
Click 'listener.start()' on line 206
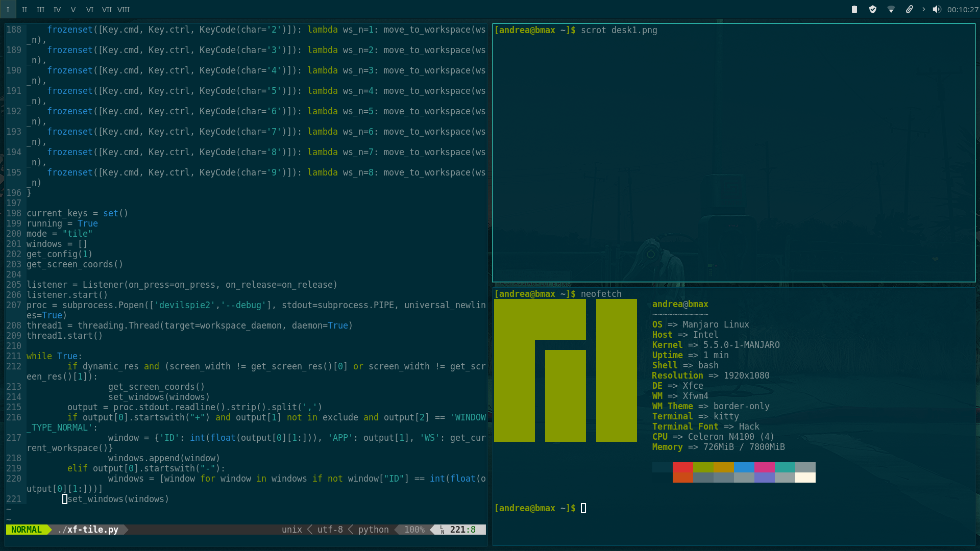(67, 295)
